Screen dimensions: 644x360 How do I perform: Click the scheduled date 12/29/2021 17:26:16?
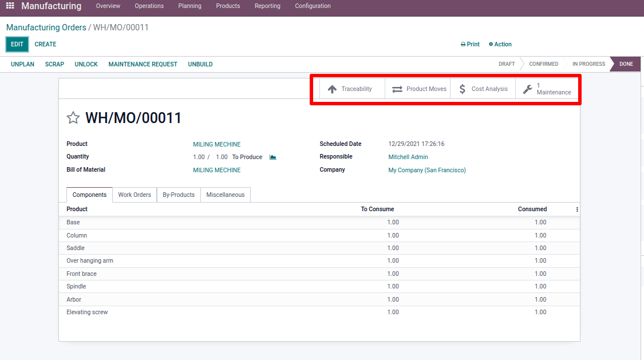coord(416,144)
